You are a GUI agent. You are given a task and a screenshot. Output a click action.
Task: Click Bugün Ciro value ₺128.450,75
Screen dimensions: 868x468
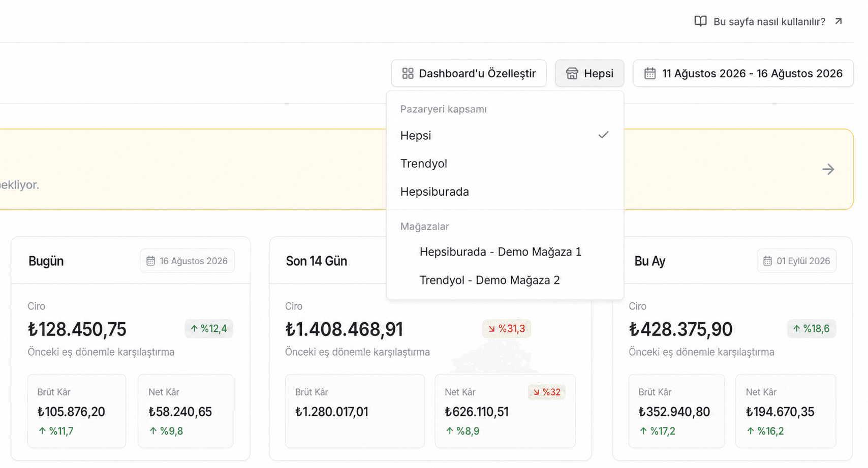coord(77,329)
